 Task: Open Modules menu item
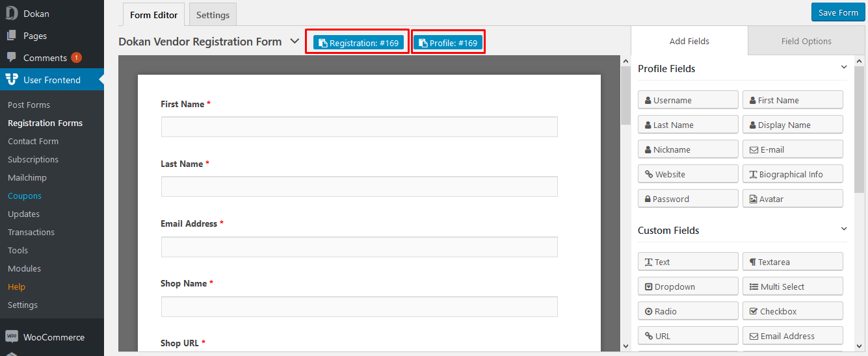coord(24,268)
